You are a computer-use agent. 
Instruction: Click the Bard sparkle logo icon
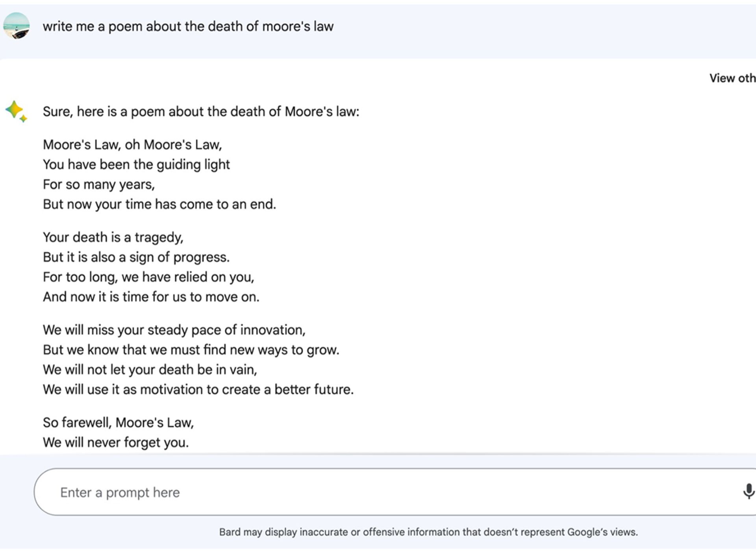(x=16, y=111)
